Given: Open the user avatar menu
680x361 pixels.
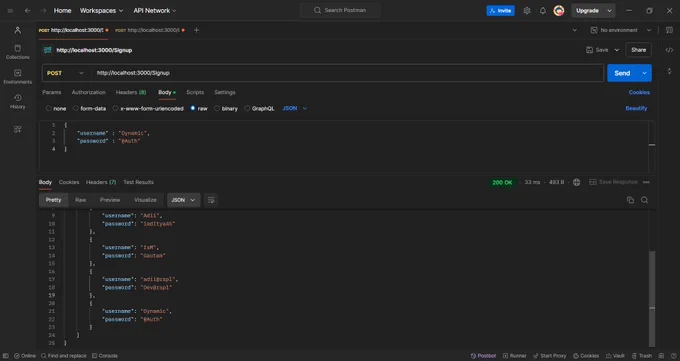Looking at the screenshot, I should (559, 10).
